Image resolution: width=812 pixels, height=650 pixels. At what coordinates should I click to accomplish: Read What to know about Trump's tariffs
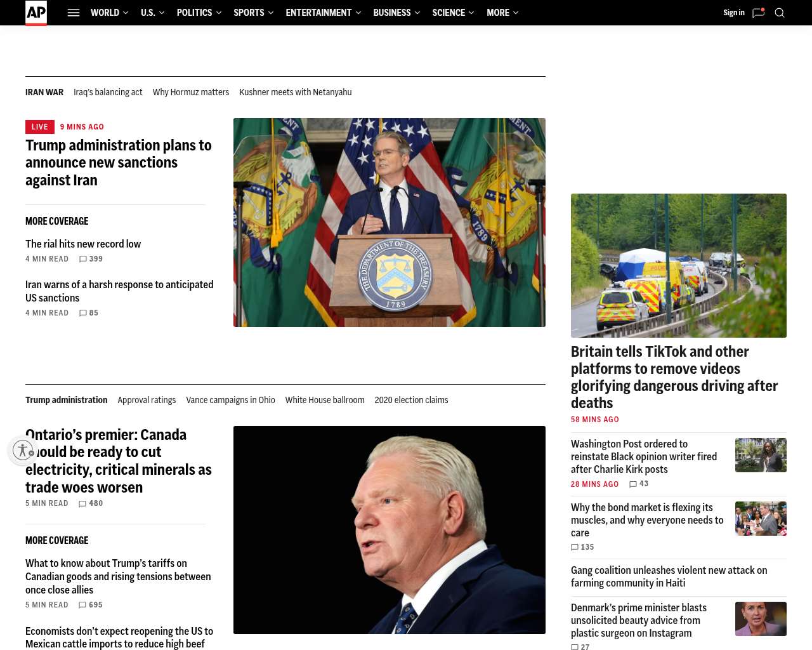tap(118, 576)
